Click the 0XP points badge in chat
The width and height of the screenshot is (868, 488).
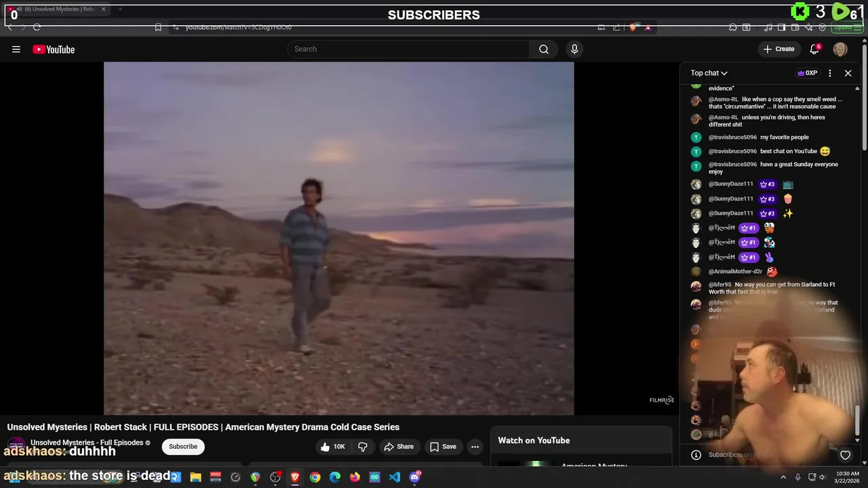[807, 73]
